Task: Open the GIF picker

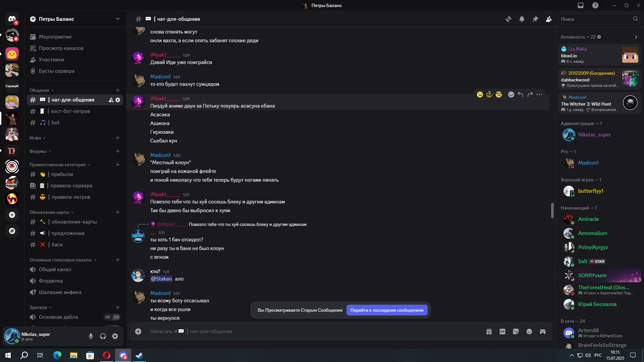Action: pos(502,331)
